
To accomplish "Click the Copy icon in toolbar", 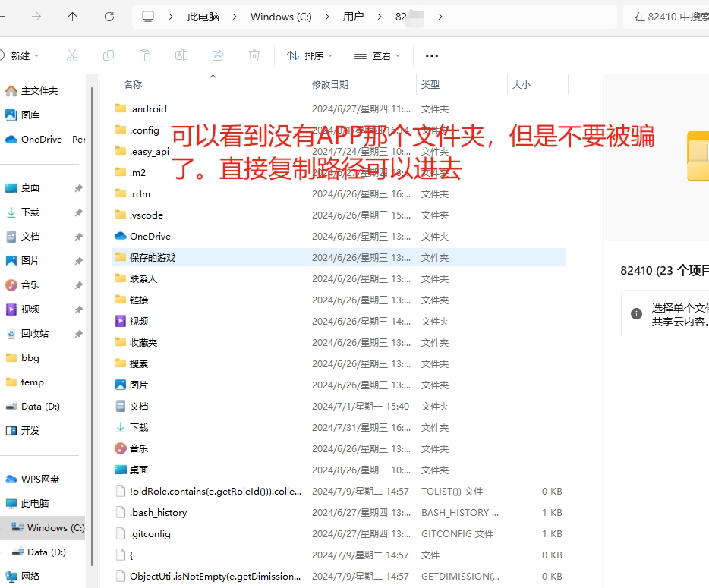I will [109, 55].
